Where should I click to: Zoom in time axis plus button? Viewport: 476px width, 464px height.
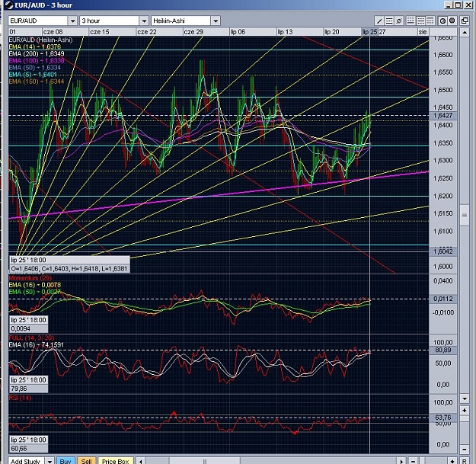452,461
